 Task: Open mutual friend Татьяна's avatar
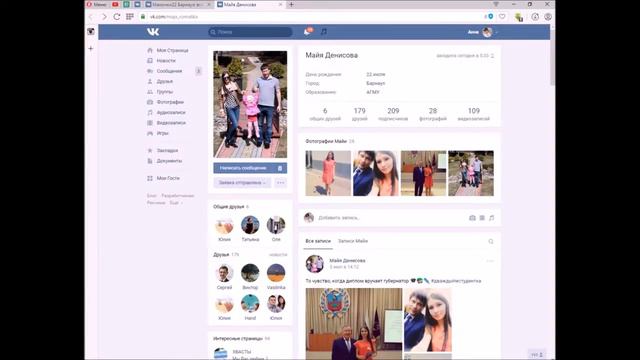[250, 225]
